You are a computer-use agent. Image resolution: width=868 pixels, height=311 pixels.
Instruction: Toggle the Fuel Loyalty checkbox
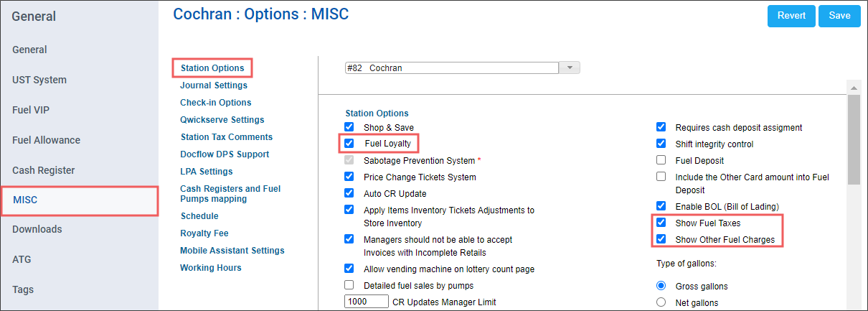(349, 144)
